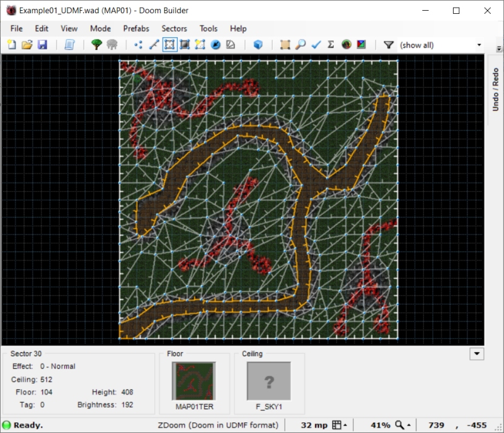Click the Ceiling 512 value
Image resolution: width=504 pixels, height=433 pixels.
coord(46,379)
